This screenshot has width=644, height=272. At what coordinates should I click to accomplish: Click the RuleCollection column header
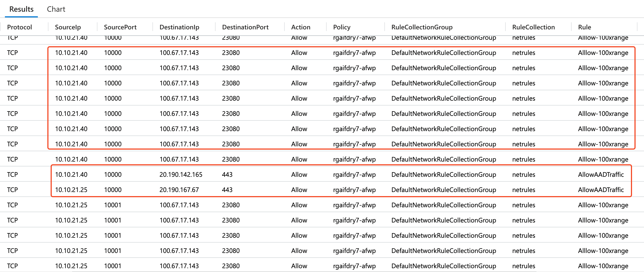(533, 27)
